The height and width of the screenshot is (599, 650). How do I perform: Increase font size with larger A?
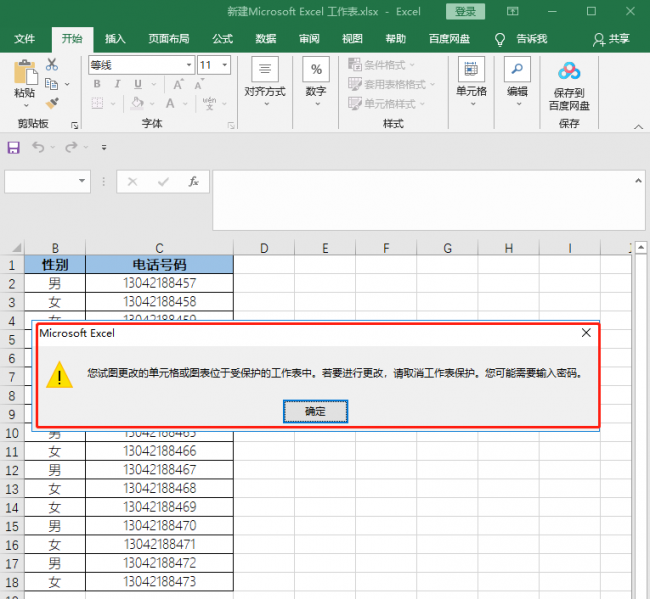178,85
